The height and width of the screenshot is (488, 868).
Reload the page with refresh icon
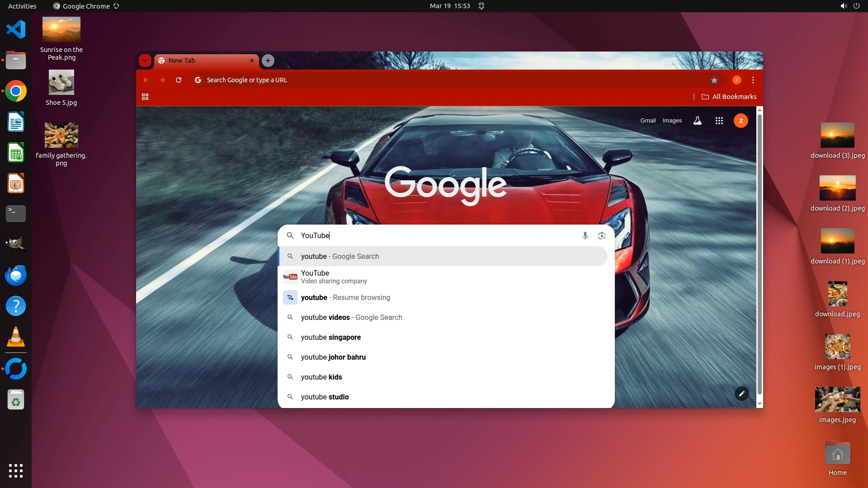179,80
